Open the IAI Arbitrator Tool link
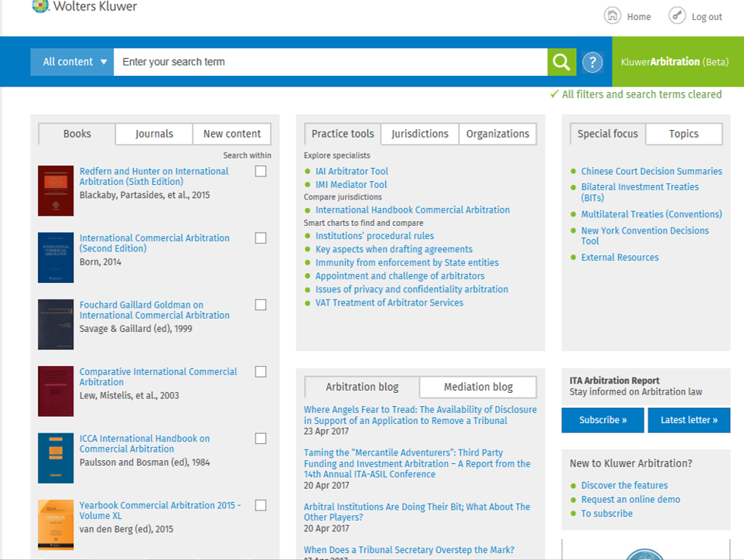Image resolution: width=744 pixels, height=560 pixels. pyautogui.click(x=352, y=171)
